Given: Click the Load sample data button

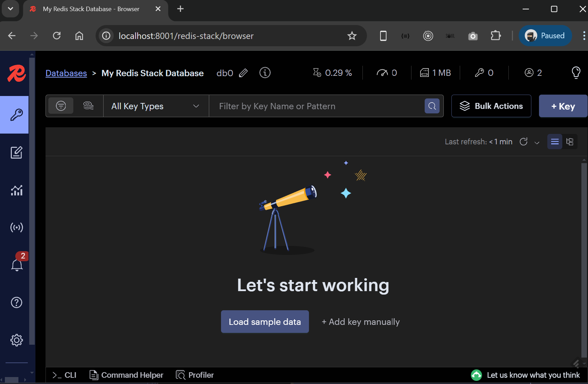Looking at the screenshot, I should (x=265, y=322).
